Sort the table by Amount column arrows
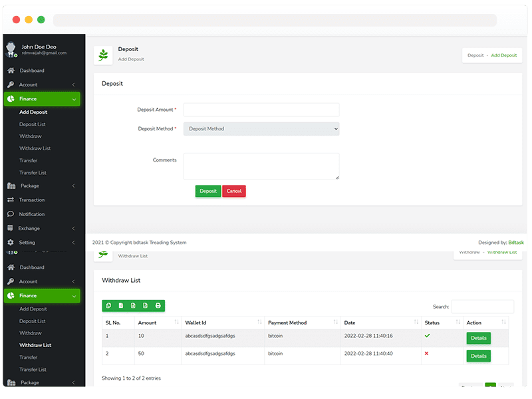Image resolution: width=532 pixels, height=399 pixels. coord(176,323)
